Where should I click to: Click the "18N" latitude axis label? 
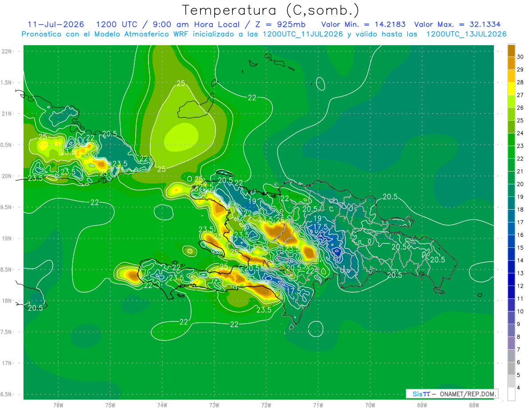8,301
